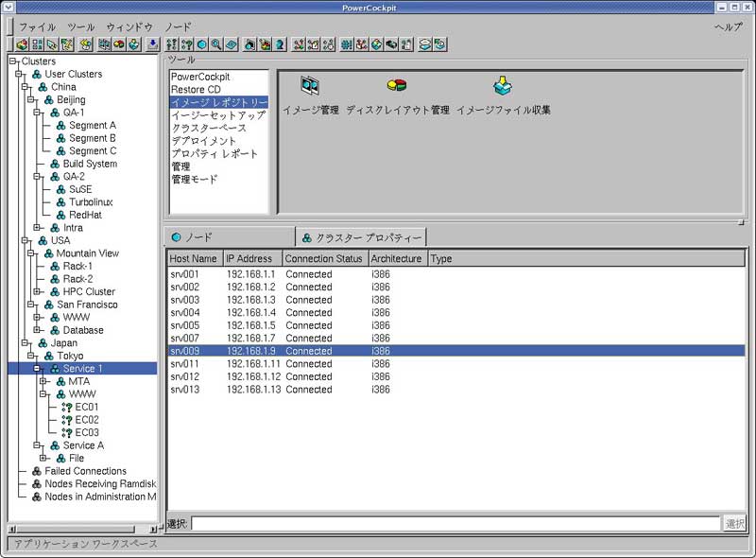The width and height of the screenshot is (756, 558).
Task: Sort by Connection Status column header
Action: (x=325, y=259)
